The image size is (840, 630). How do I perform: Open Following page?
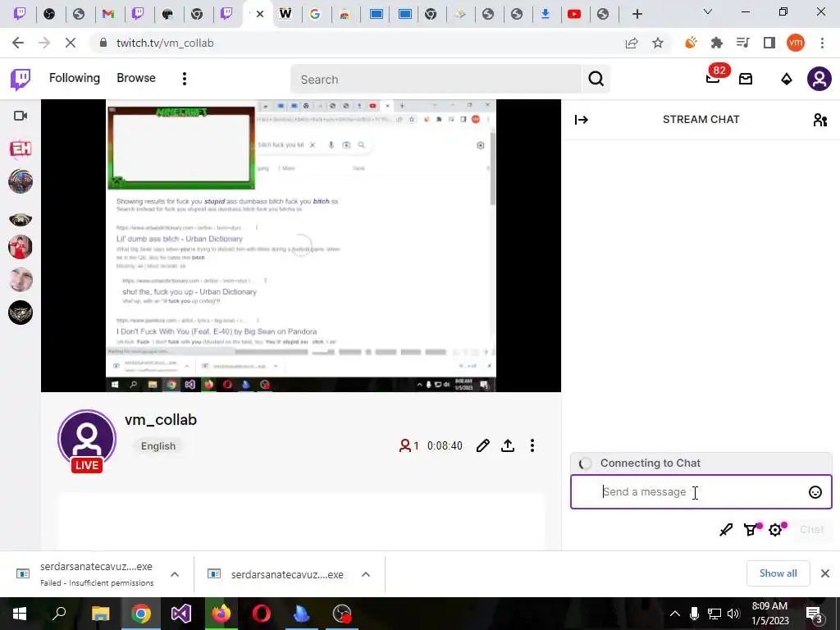tap(75, 78)
